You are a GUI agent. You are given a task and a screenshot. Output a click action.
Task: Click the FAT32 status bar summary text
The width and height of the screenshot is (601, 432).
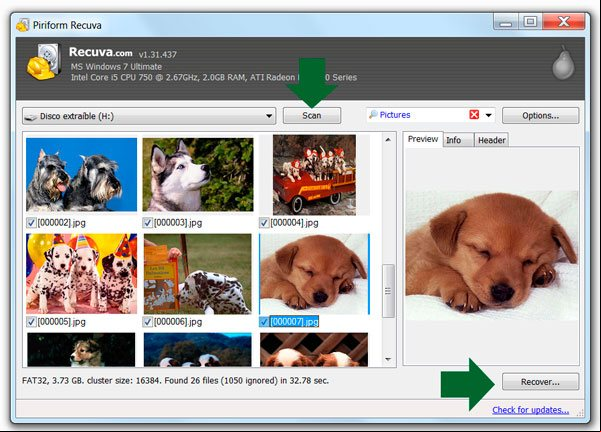[x=176, y=381]
